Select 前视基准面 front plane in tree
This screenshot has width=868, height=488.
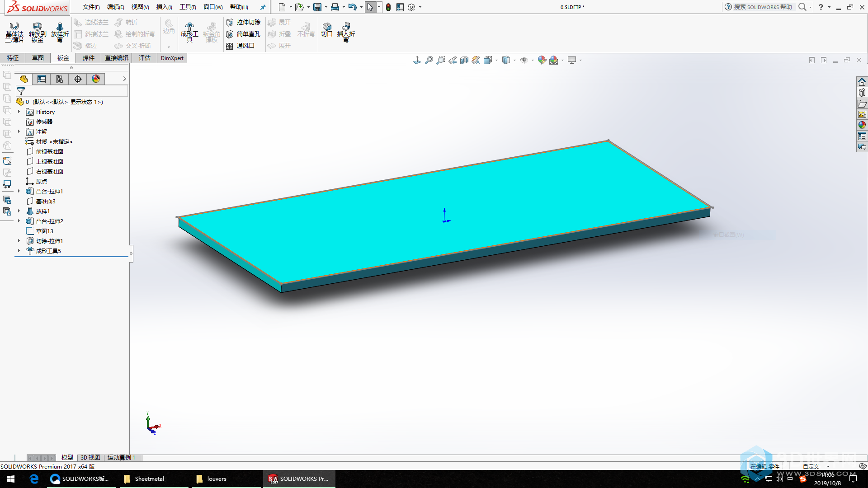click(49, 151)
